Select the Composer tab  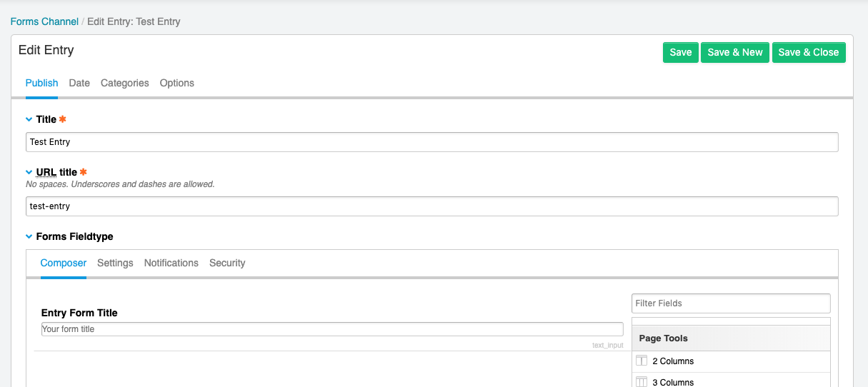coord(64,263)
